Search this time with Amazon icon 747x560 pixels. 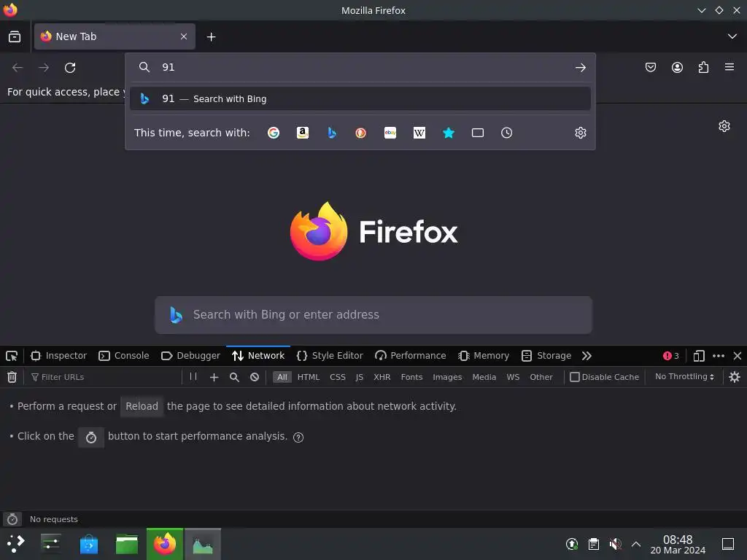(303, 133)
